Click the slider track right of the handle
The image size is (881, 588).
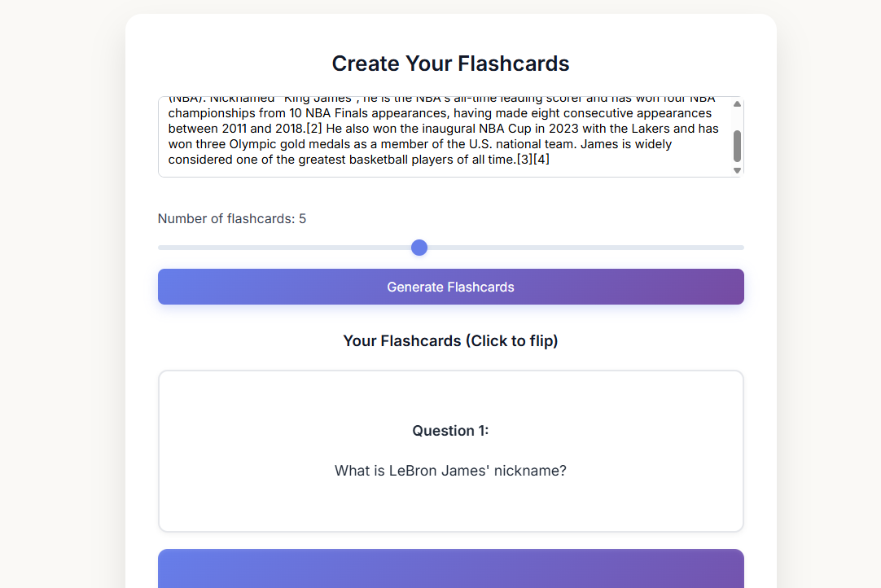pyautogui.click(x=586, y=248)
